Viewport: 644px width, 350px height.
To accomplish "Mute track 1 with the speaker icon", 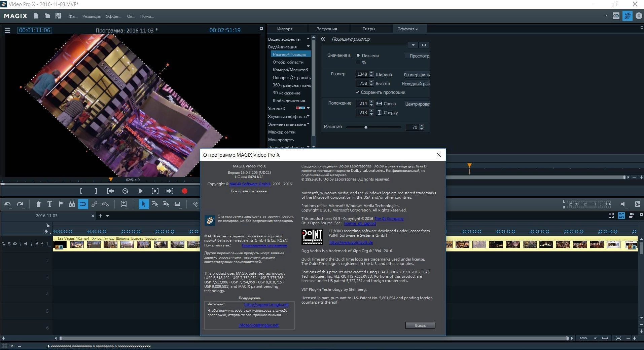I will click(x=26, y=244).
